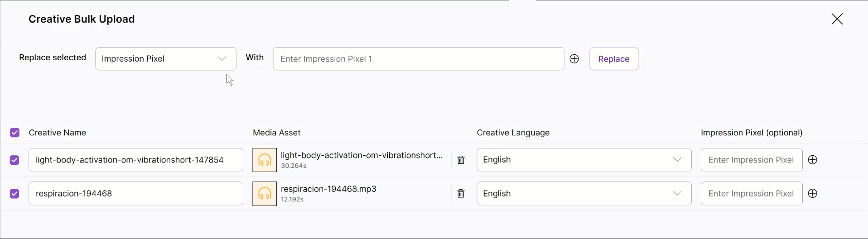Edit the respiracion-194468 creative name field
Image resolution: width=868 pixels, height=239 pixels.
coord(135,194)
